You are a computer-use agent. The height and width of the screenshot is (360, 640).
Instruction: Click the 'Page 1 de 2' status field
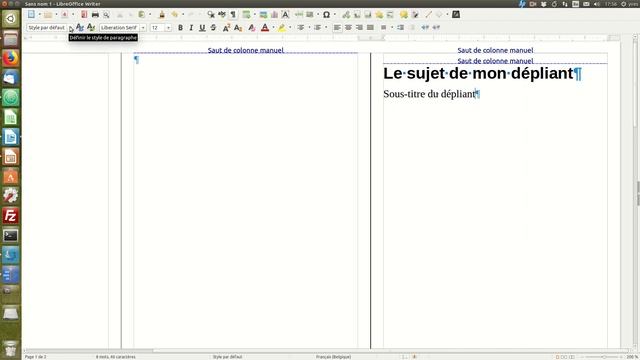click(x=36, y=357)
